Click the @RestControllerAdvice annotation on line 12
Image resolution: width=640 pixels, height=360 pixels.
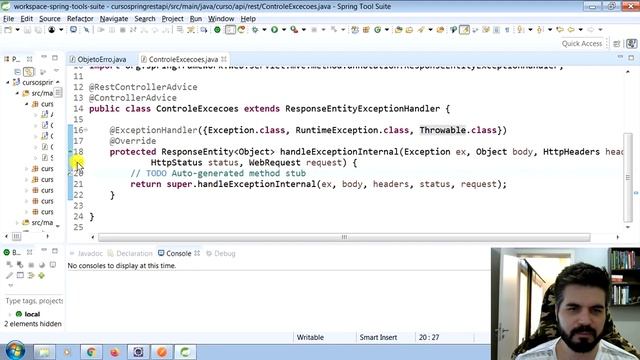pos(143,87)
